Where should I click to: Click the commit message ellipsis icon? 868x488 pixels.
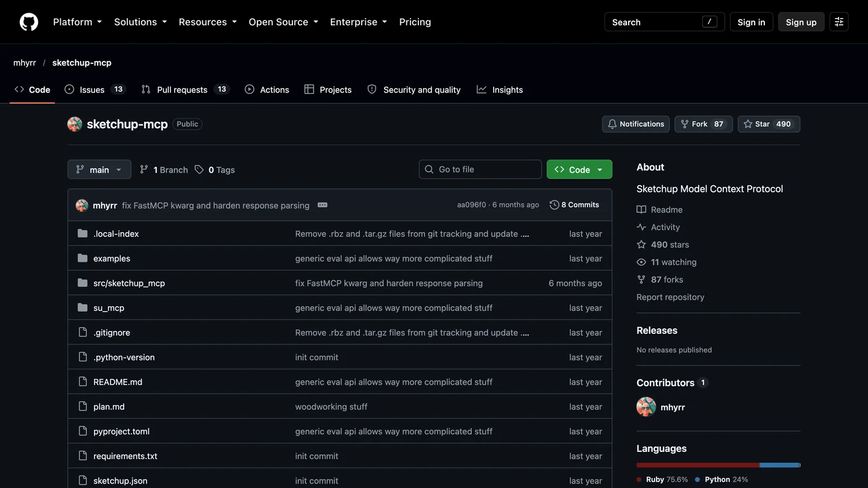click(x=322, y=205)
